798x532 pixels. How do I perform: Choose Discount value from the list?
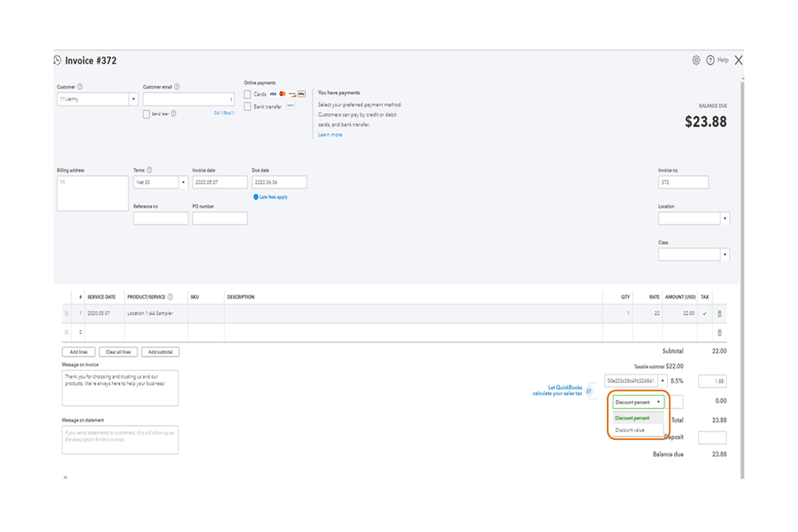tap(630, 430)
